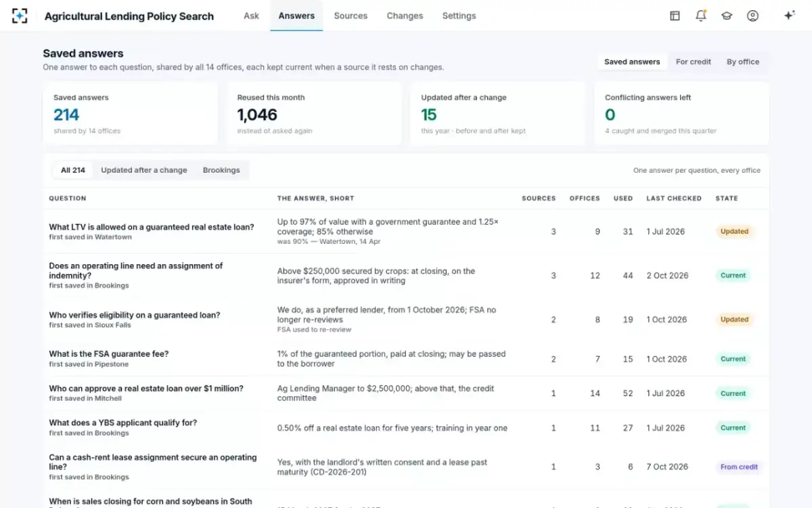This screenshot has width=812, height=508.
Task: Sort by Last checked column header
Action: (673, 198)
